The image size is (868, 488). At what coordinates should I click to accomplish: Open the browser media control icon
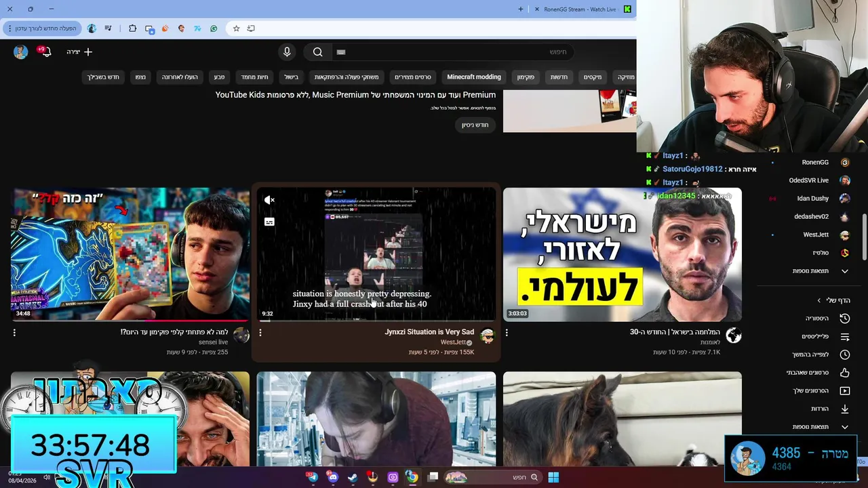108,28
